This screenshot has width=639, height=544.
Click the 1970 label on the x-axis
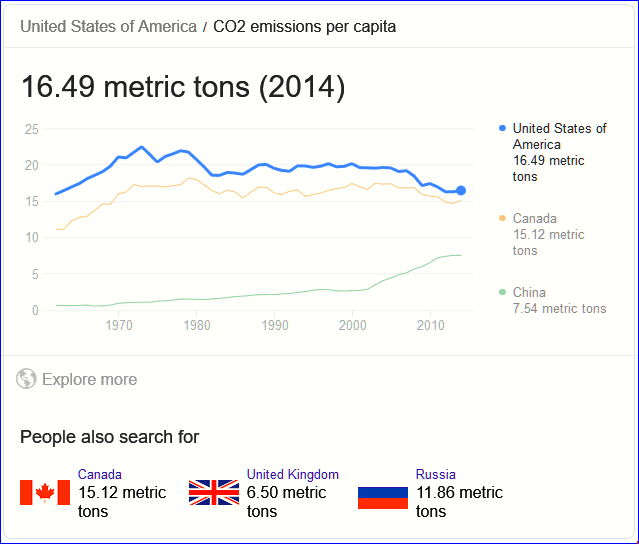point(119,326)
